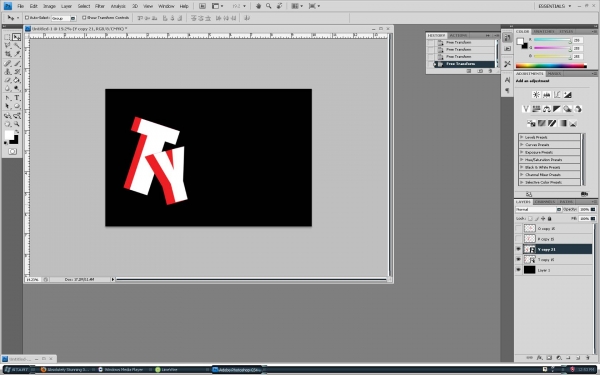Select the last Free Transform history state
600x375 pixels.
coord(464,64)
